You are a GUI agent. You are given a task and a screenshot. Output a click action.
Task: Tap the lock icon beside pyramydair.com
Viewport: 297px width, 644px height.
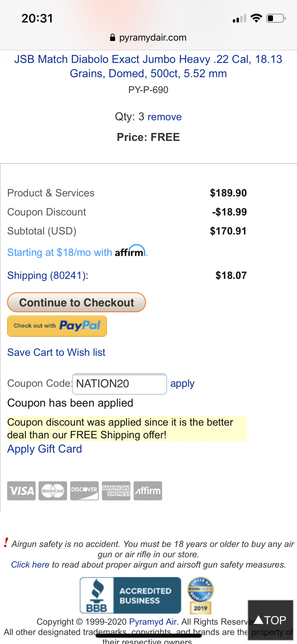click(x=113, y=37)
